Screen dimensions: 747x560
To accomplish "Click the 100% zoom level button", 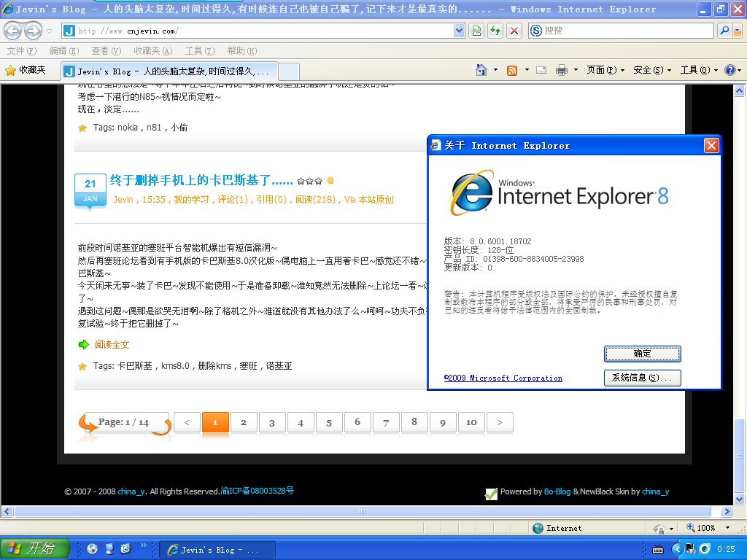I will (x=701, y=528).
